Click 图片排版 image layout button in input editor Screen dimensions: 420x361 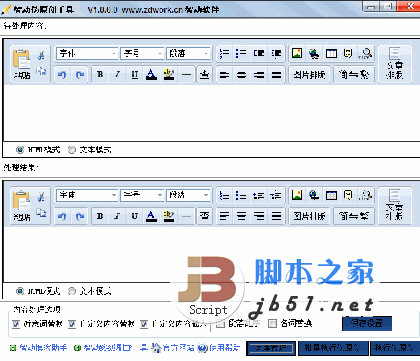pos(309,75)
